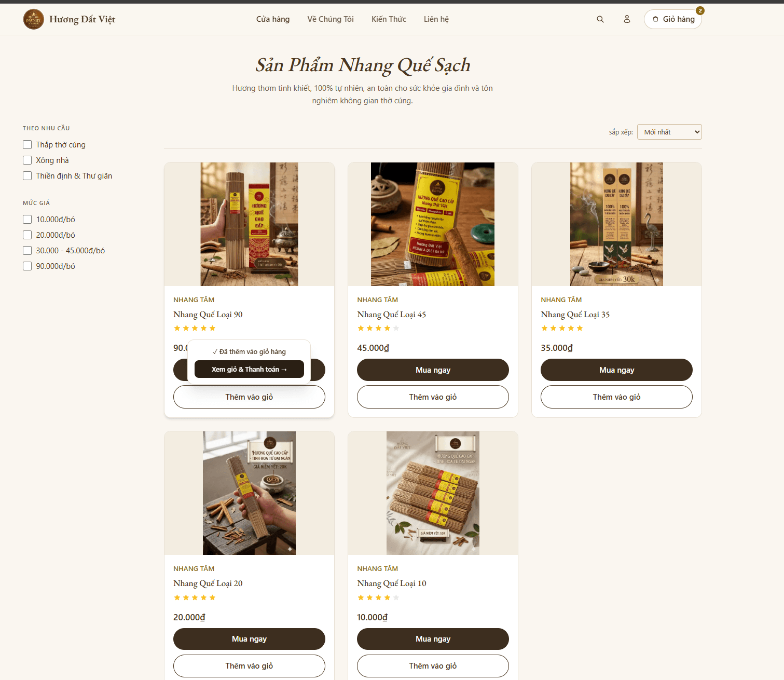Click Xem giỏ & Thanh toán button
The width and height of the screenshot is (784, 680).
pyautogui.click(x=249, y=369)
